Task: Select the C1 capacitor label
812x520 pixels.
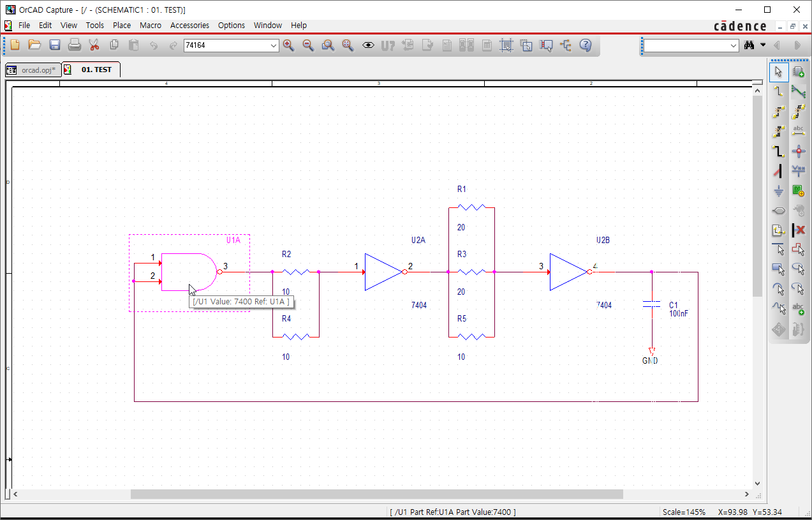Action: 674,306
